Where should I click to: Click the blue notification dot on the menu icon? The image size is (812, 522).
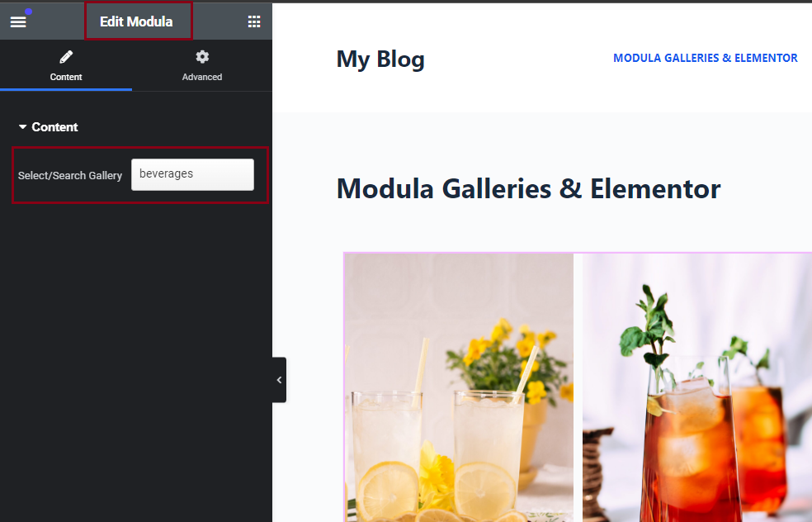click(29, 12)
